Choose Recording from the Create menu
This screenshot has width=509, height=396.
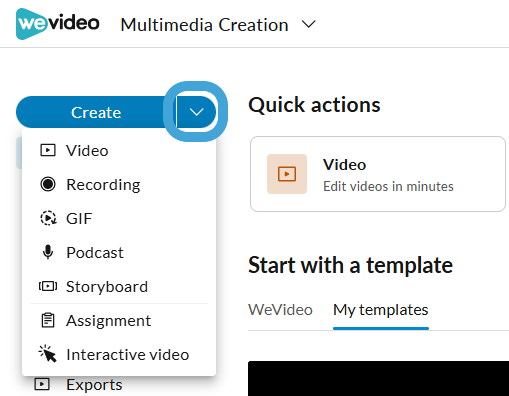[119, 185]
